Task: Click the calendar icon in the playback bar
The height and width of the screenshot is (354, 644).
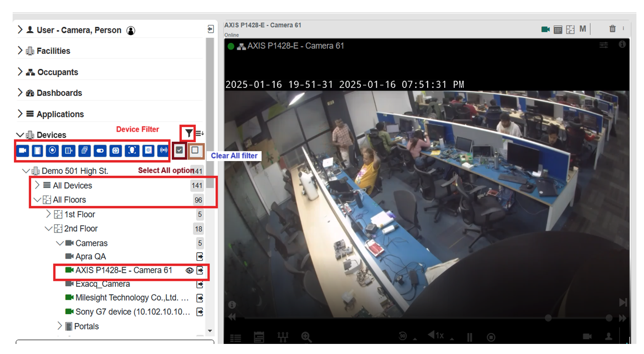Action: coord(259,337)
